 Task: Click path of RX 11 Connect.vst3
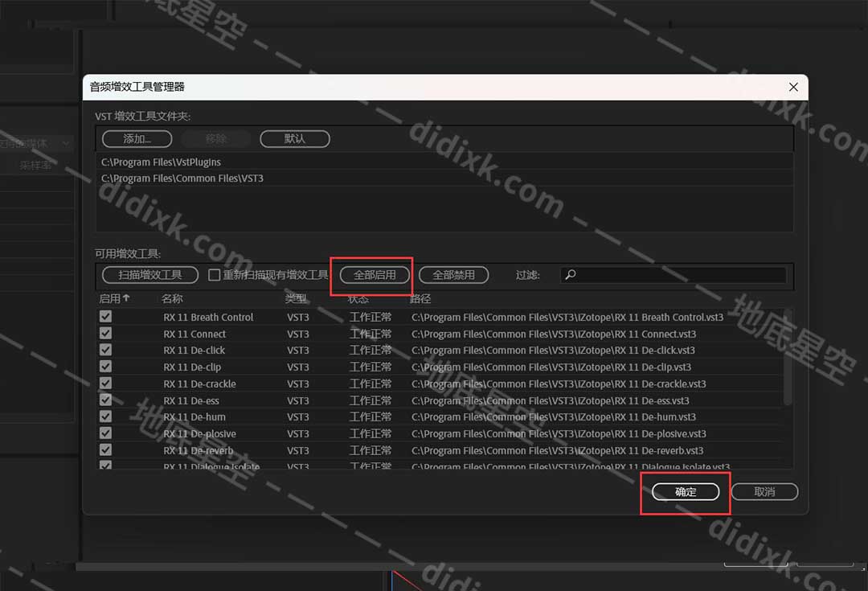click(x=554, y=334)
